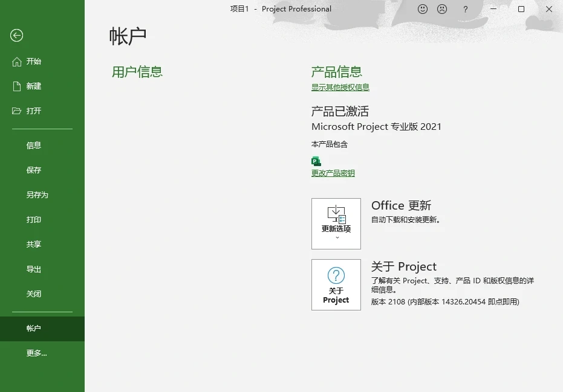Click the 自动下载和安装更新。 text

[406, 220]
